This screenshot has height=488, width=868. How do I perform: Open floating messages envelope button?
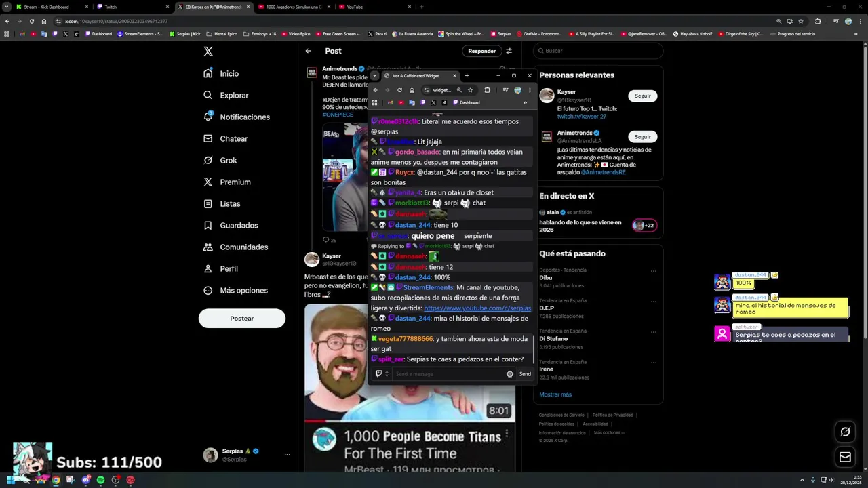(x=845, y=457)
